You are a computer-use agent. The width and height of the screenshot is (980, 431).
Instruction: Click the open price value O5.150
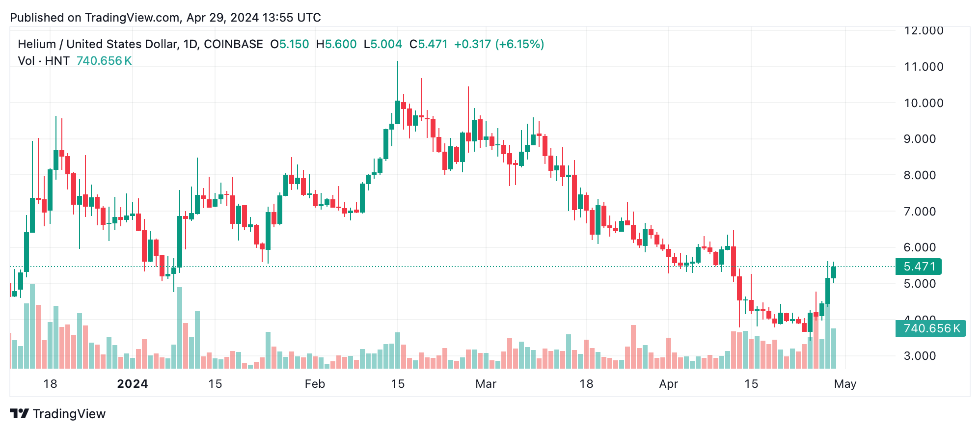point(290,44)
